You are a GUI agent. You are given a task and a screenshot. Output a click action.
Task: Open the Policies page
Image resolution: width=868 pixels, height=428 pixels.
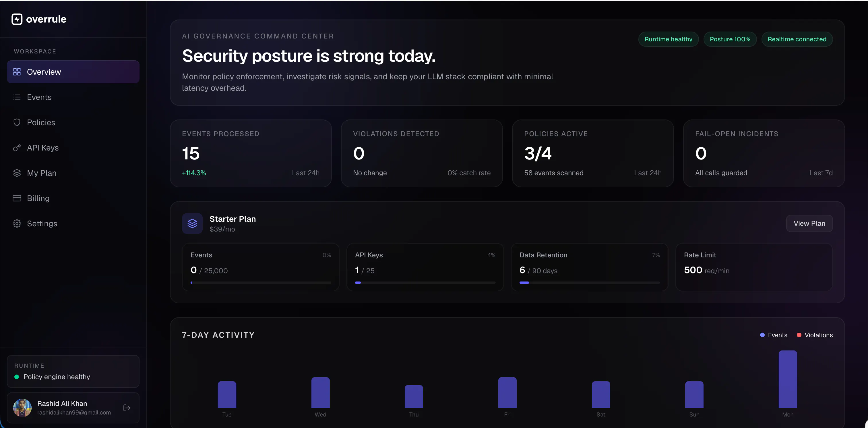(73, 122)
